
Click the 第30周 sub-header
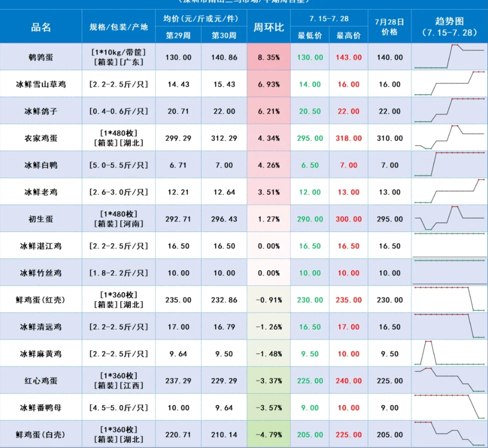point(224,36)
